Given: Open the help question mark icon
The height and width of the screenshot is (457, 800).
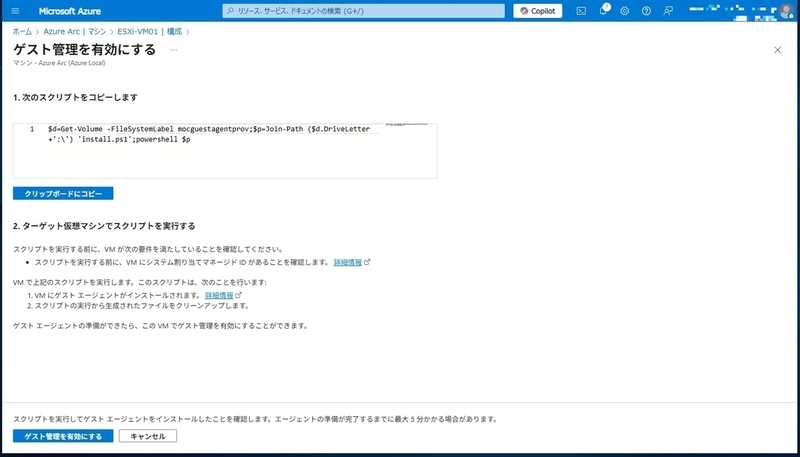Looking at the screenshot, I should (646, 11).
